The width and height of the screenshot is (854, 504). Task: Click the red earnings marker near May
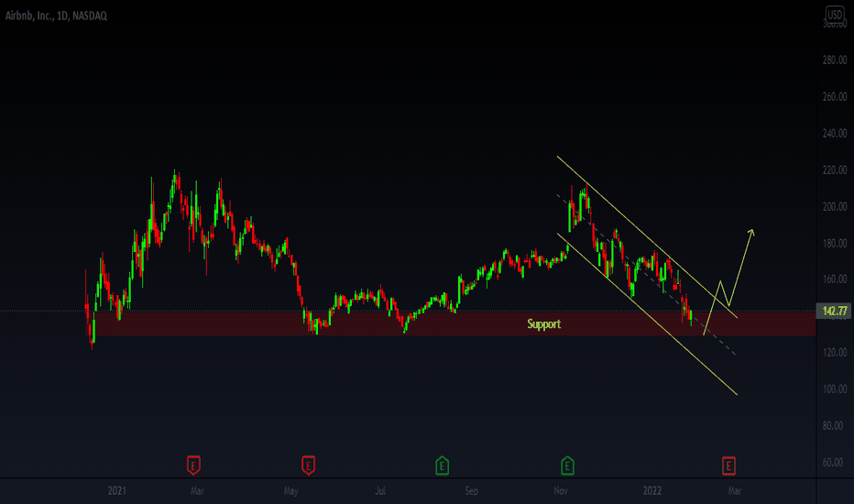308,466
